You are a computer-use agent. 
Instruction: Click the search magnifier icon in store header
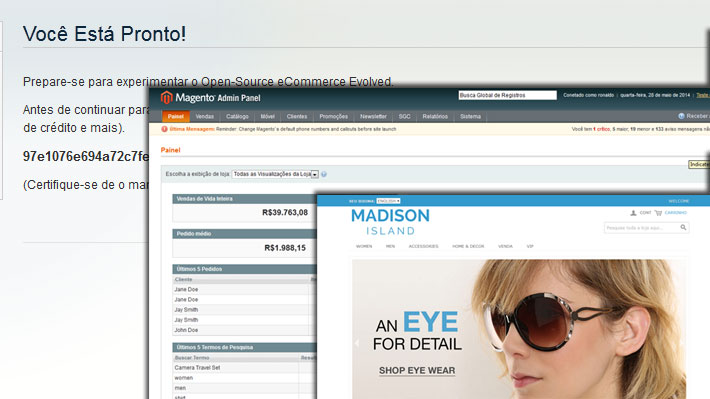pos(683,228)
